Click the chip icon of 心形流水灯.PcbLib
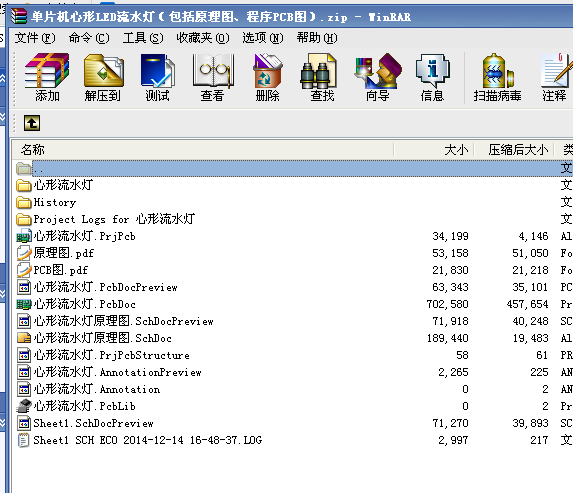Screen dimensions: 573x493 pyautogui.click(x=24, y=406)
